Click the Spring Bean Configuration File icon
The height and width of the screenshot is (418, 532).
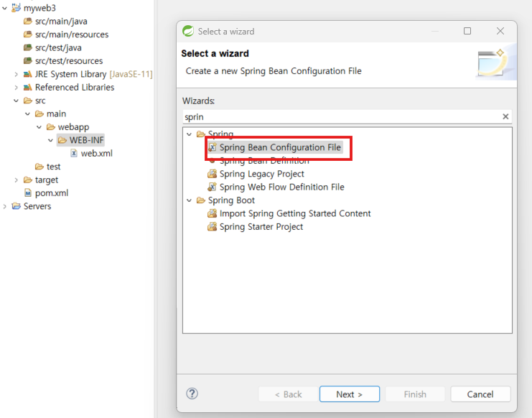coord(212,147)
